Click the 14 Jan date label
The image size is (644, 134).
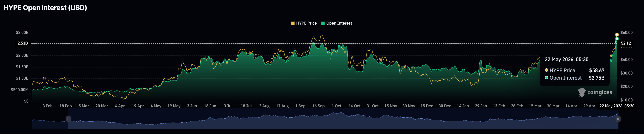click(x=463, y=106)
